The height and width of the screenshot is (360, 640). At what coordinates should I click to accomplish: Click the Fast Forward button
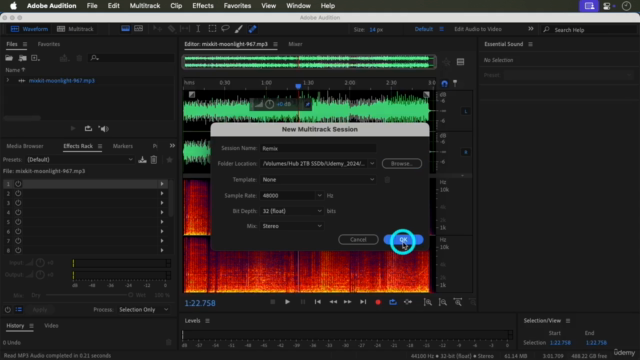pyautogui.click(x=347, y=302)
